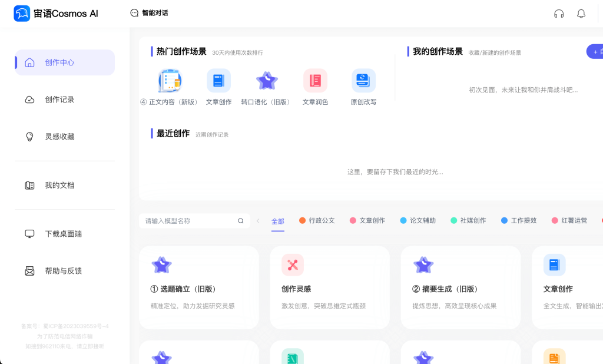Select the 社媒创作 category tab
Screen dimensions: 603x364
[x=468, y=220]
